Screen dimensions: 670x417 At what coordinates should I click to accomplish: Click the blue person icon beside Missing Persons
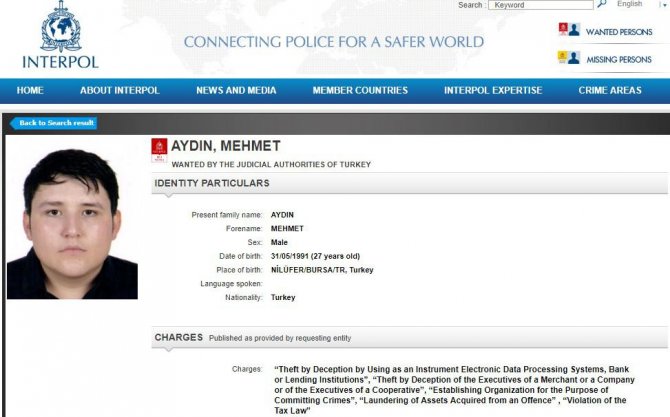[574, 58]
